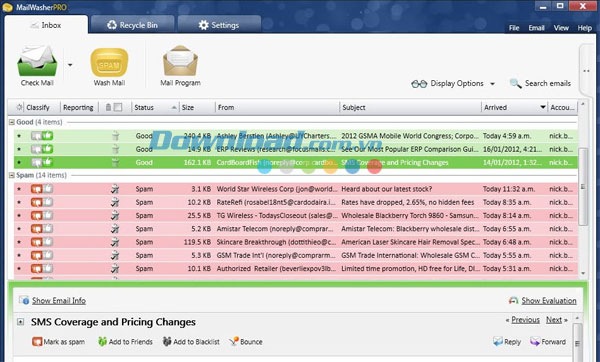Open the Mail Program envelope icon
This screenshot has width=600, height=362.
pos(180,60)
